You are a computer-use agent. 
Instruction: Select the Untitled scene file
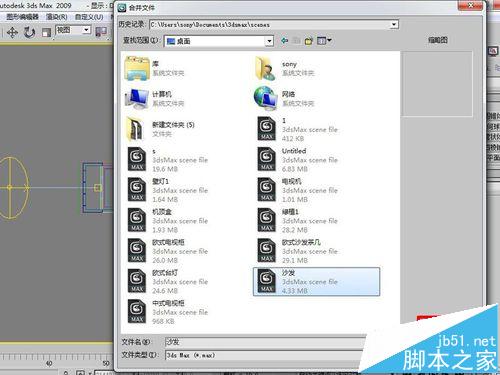point(298,160)
